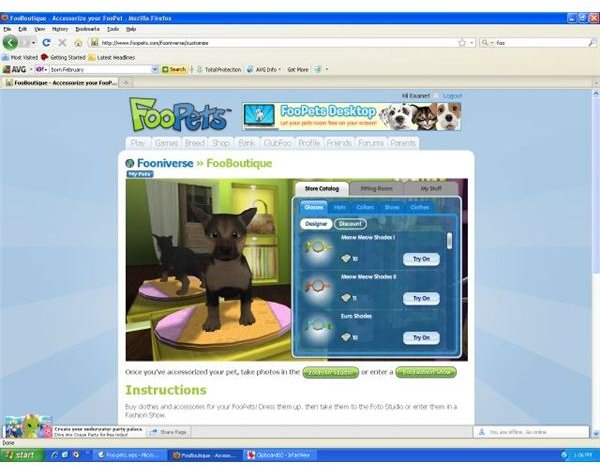Try On Meow Meow Shades II

click(421, 298)
